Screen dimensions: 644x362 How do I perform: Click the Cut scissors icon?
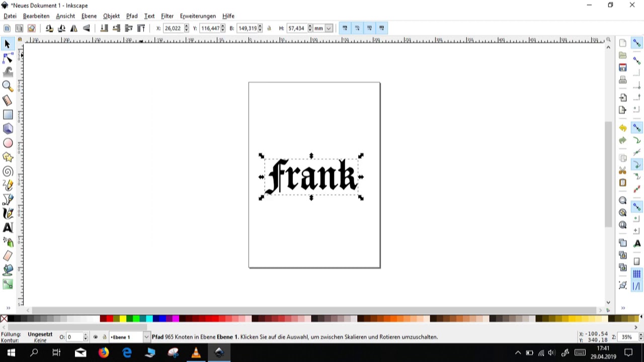[623, 170]
